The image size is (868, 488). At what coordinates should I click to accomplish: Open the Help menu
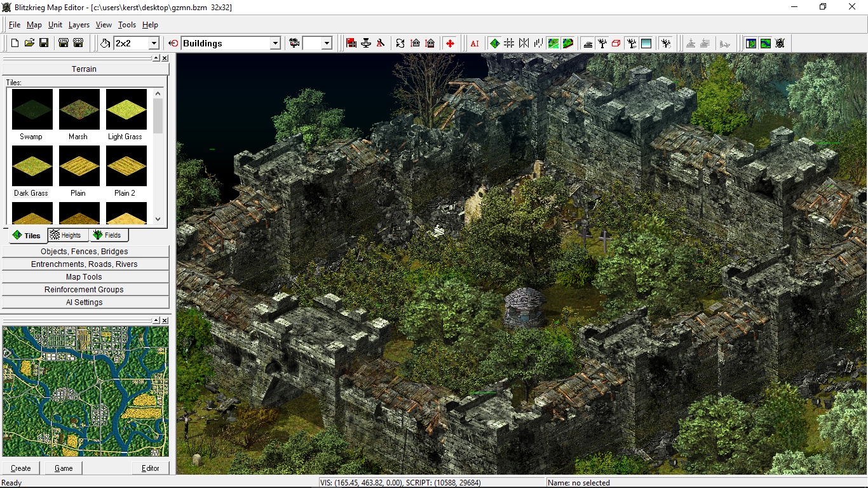point(150,25)
